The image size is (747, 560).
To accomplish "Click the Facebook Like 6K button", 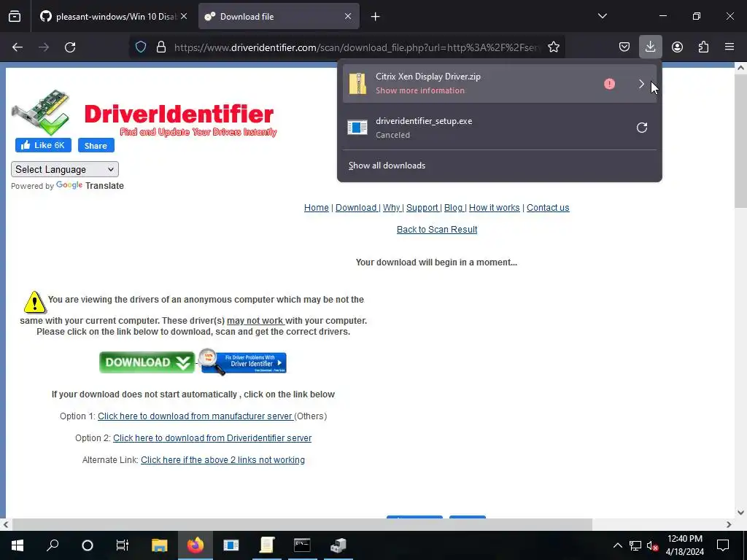I will [x=43, y=145].
